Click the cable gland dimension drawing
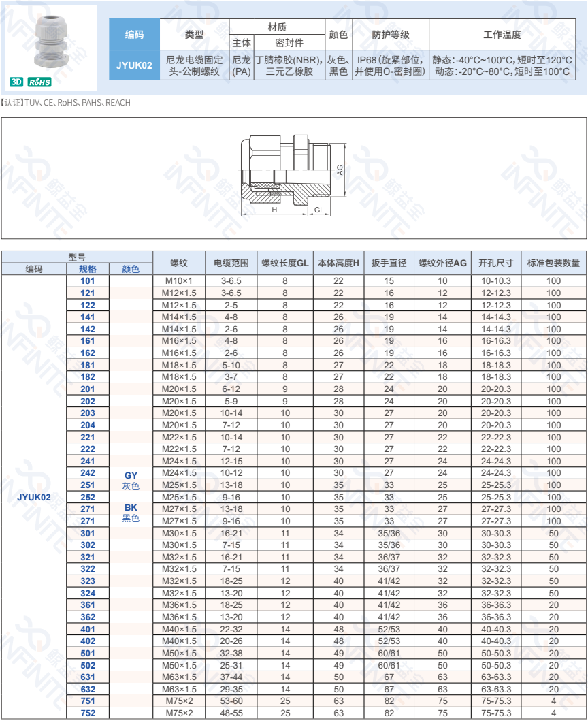Image resolution: width=588 pixels, height=723 pixels. click(x=293, y=175)
